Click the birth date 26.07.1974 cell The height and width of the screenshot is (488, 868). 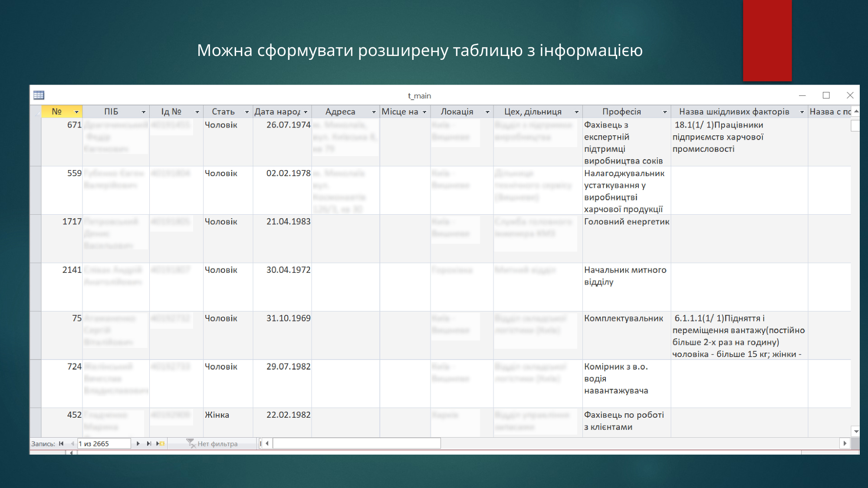coord(283,142)
